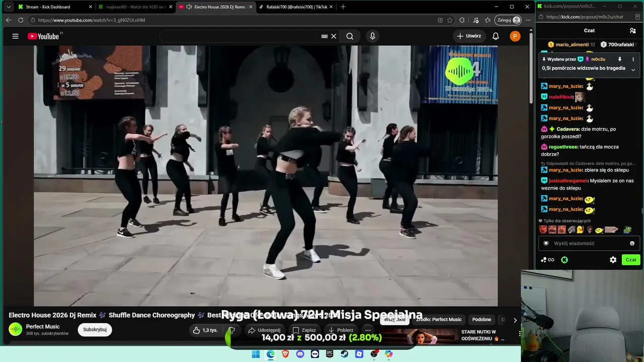The width and height of the screenshot is (644, 362).
Task: Start voice search with the microphone icon
Action: [x=372, y=36]
